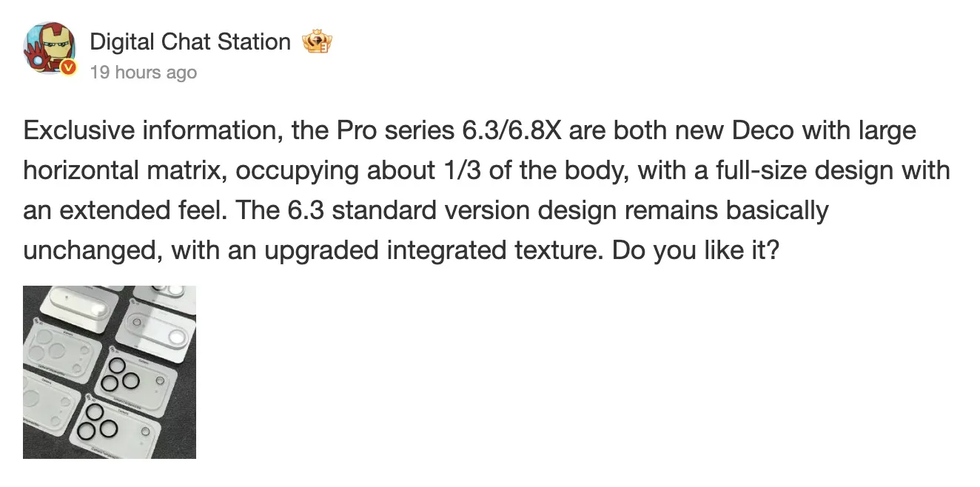The image size is (980, 487).
Task: Click the crown medal badge beside username
Action: click(x=317, y=42)
